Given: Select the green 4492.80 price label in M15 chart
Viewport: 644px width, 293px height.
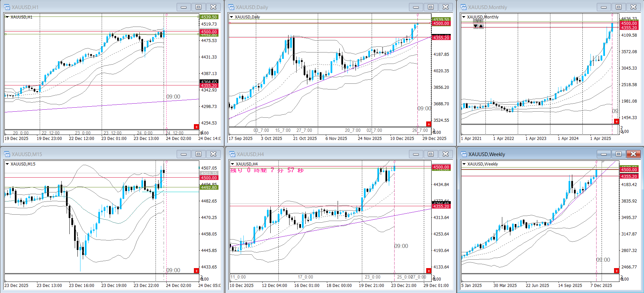Looking at the screenshot, I should 209,187.
